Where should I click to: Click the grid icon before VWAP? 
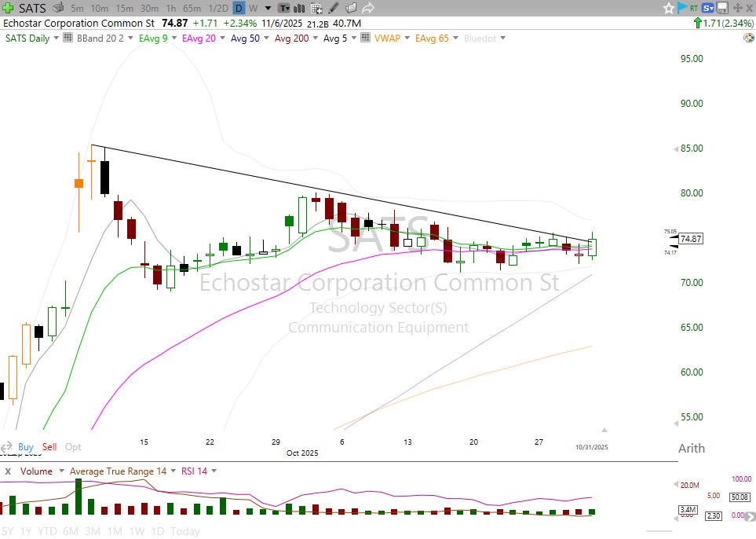[x=366, y=38]
